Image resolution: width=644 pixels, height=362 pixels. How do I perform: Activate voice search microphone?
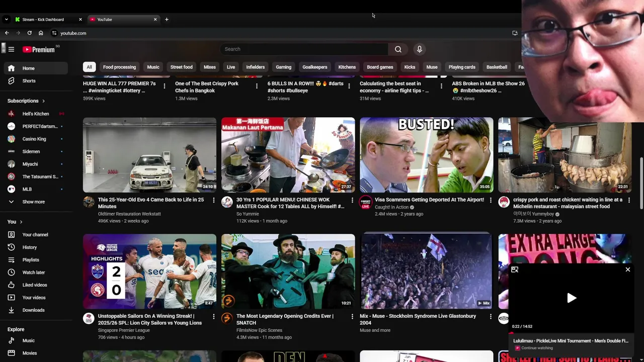419,49
